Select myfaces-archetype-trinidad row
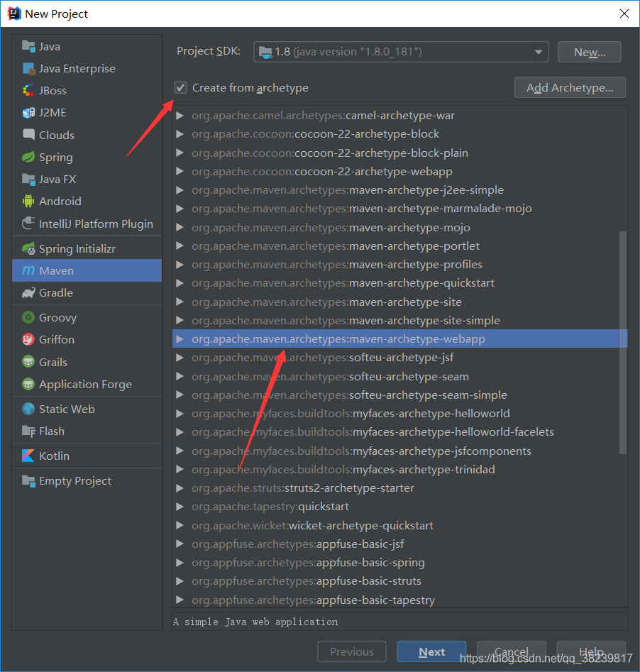This screenshot has height=672, width=640. point(400,469)
